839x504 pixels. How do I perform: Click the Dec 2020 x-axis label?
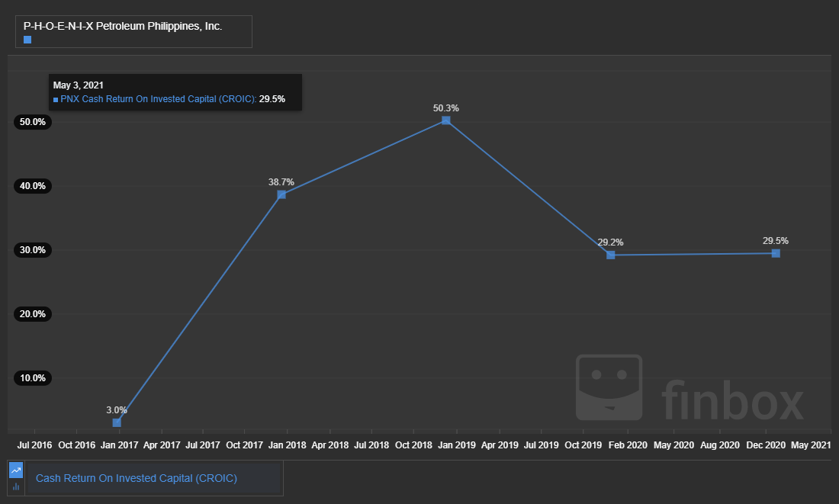[x=766, y=445]
